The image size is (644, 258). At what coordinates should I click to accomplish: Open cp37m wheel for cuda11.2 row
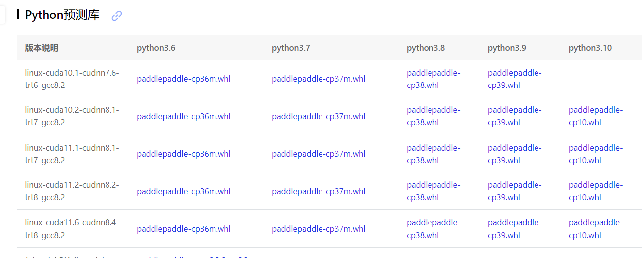(x=319, y=191)
